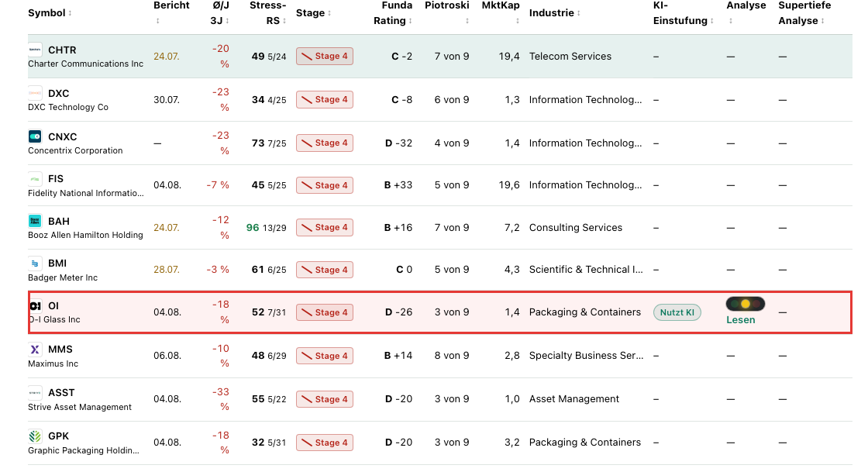Screen dimensions: 868x472
Task: Click Stage 4 badge in FIS row
Action: pos(325,185)
